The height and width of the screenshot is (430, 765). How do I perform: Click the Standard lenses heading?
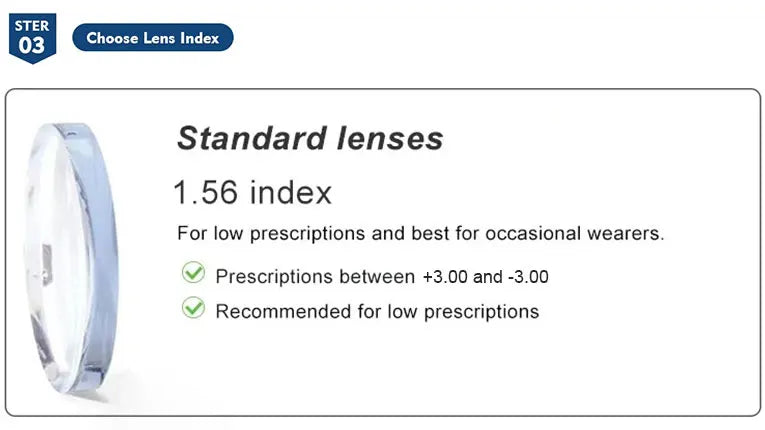310,138
